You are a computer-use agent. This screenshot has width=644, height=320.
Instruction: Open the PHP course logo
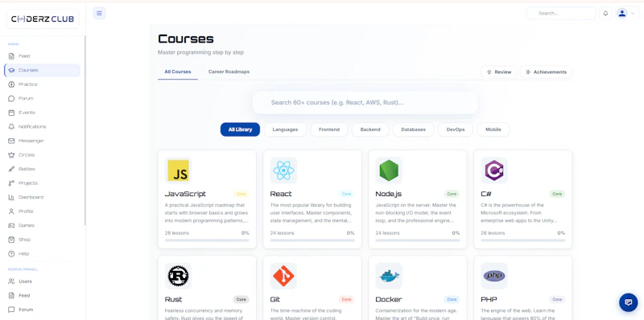494,276
